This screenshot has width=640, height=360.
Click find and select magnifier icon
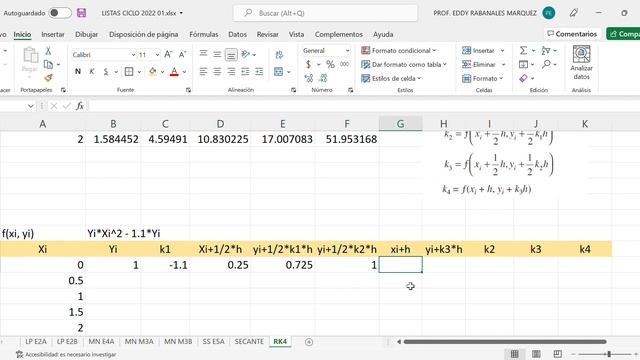pyautogui.click(x=547, y=64)
